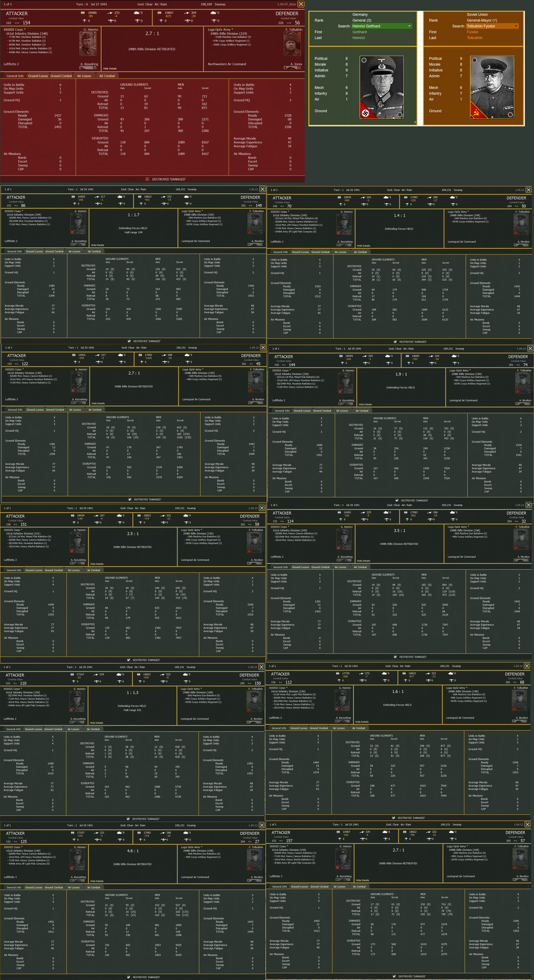Click circle at top-left of German leader photo
The image size is (534, 980).
[x=364, y=60]
